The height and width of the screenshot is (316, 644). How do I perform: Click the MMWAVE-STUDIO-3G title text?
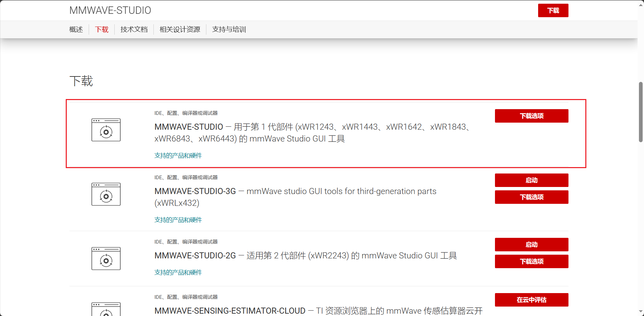[295, 197]
